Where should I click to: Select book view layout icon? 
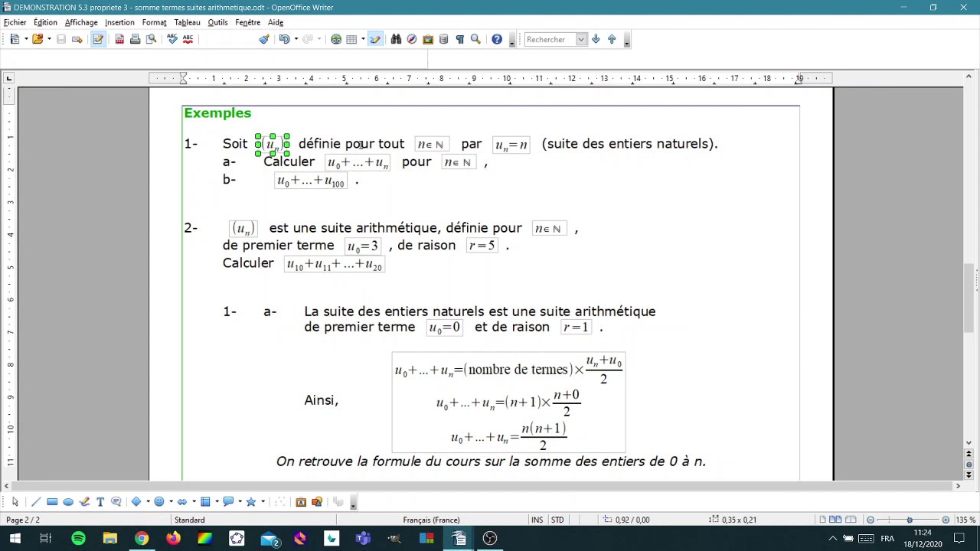(x=850, y=520)
